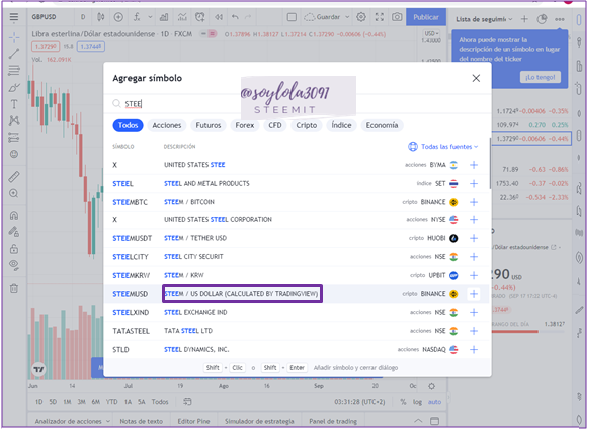Select the trend line drawing tool
This screenshot has width=589, height=429.
click(x=14, y=54)
